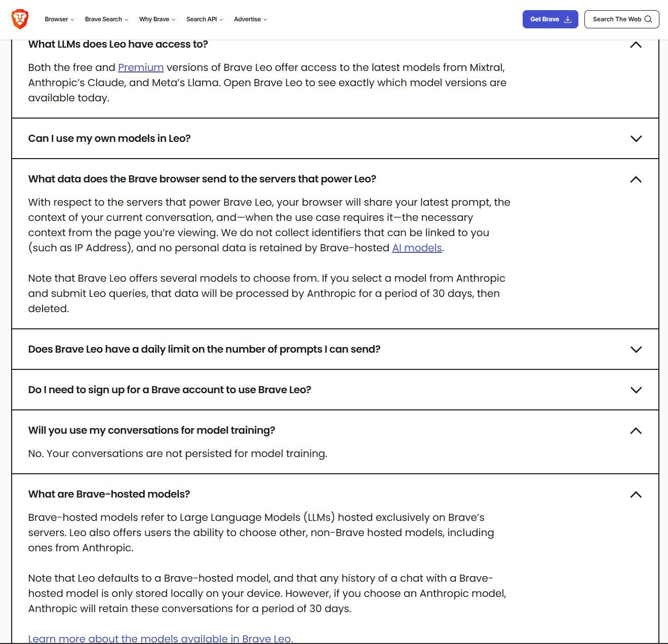Viewport: 668px width, 644px height.
Task: Follow the Premium link
Action: 141,67
